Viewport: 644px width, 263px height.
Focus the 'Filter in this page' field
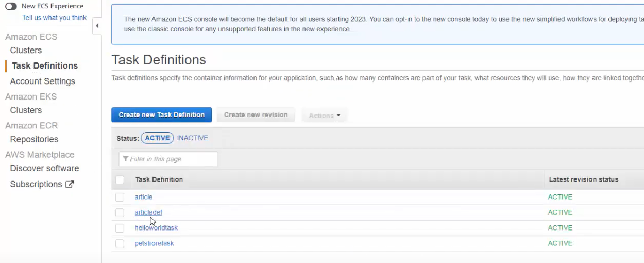pos(168,159)
